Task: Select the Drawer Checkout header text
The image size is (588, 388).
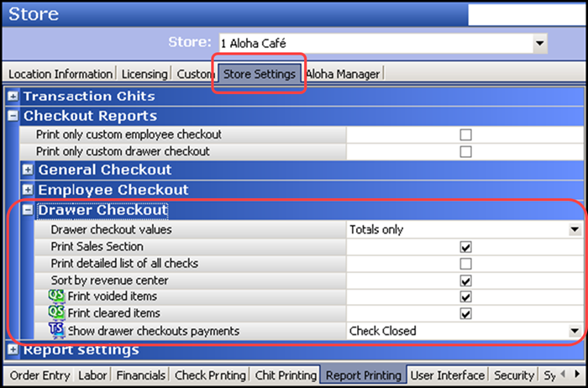Action: 102,210
